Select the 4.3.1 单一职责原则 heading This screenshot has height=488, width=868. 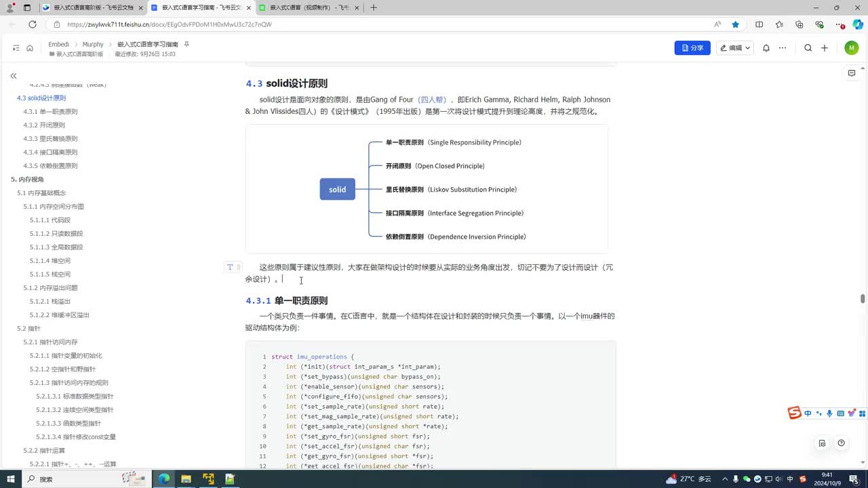[x=287, y=300]
